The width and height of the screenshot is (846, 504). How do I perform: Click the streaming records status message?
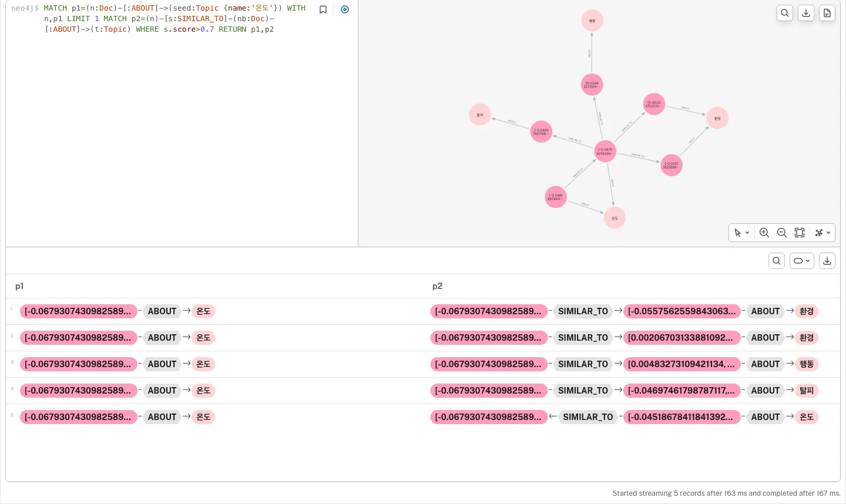click(x=726, y=493)
